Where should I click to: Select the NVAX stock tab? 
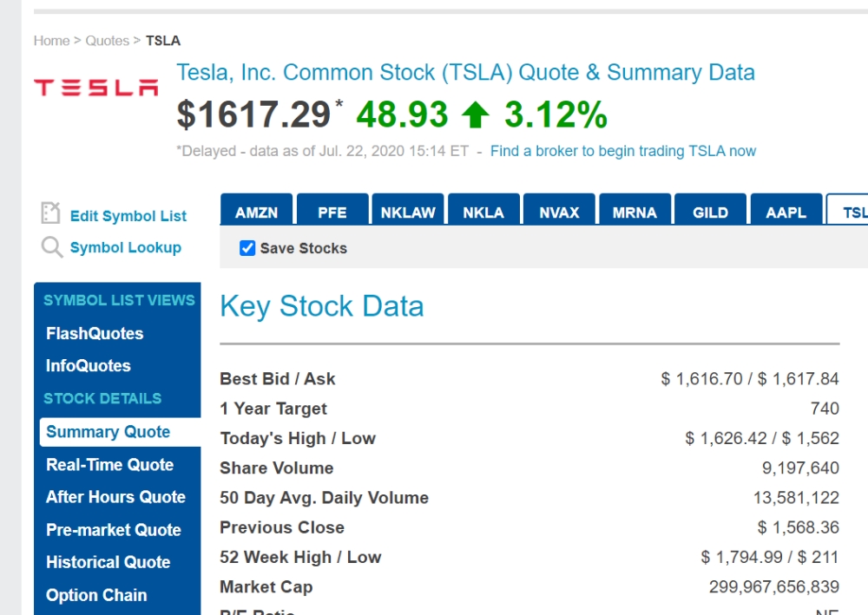tap(559, 213)
